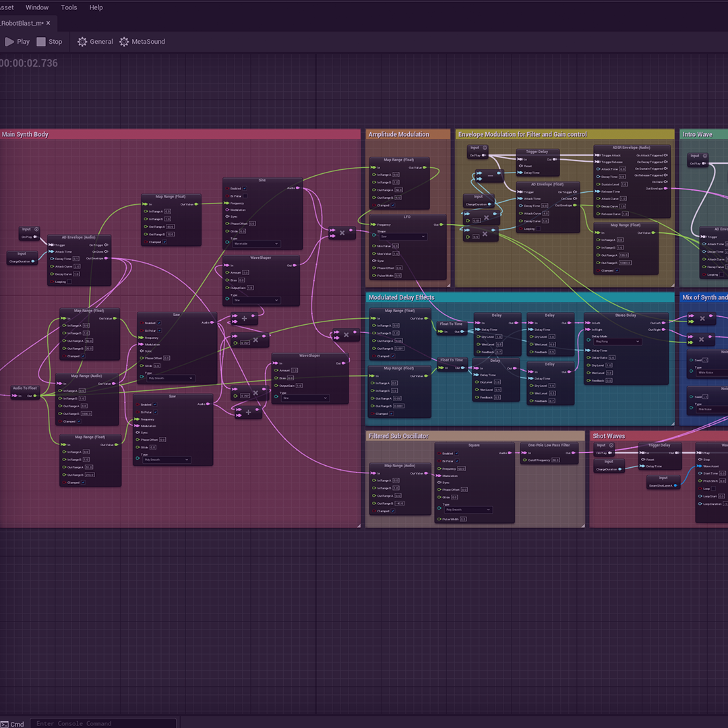Viewport: 728px width, 728px height.
Task: Click the resize handle of Main Synth Body comment
Action: click(x=358, y=524)
